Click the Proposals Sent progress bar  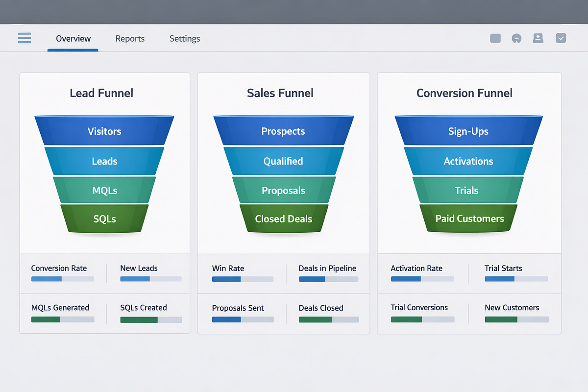[x=243, y=319]
